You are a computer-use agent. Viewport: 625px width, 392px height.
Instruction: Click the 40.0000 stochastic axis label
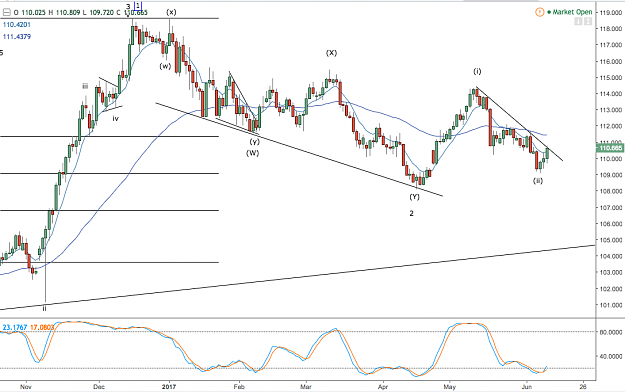point(611,357)
